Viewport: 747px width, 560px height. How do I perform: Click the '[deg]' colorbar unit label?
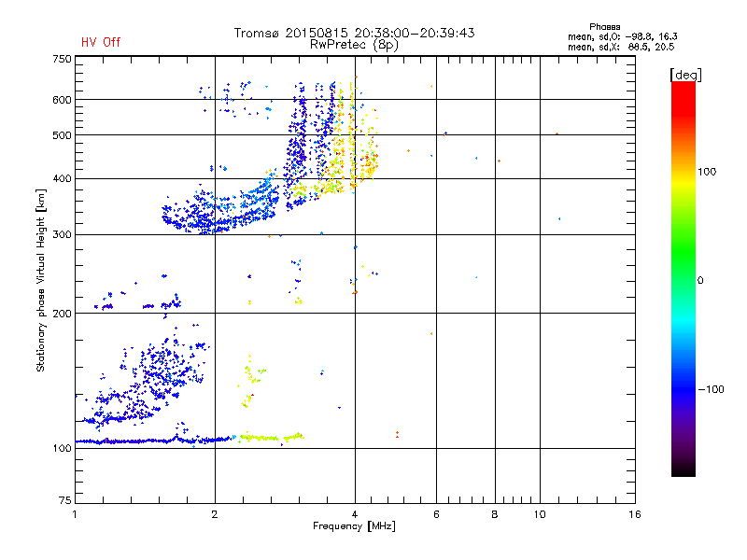[685, 75]
